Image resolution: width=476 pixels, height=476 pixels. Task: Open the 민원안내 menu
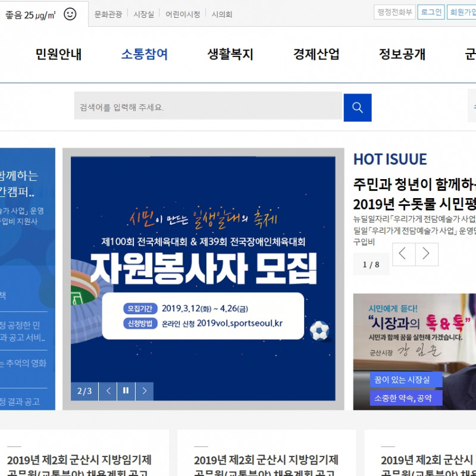pyautogui.click(x=58, y=55)
